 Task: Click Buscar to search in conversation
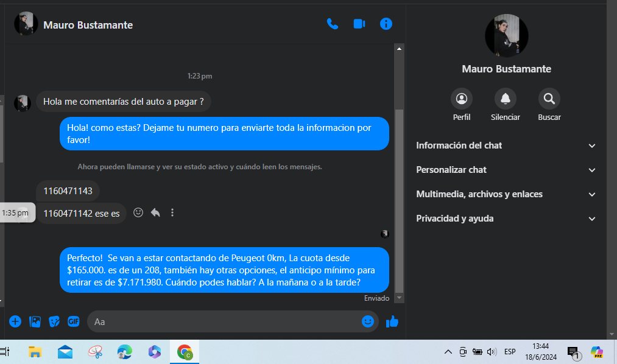[549, 99]
